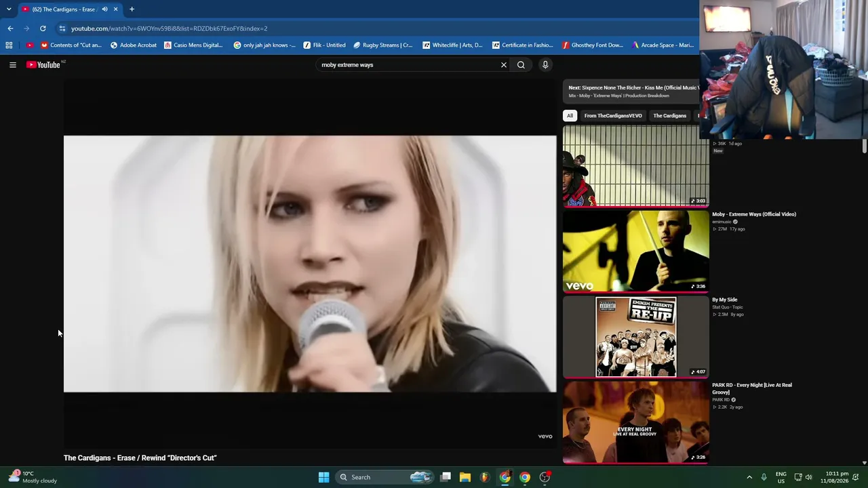Viewport: 868px width, 488px height.
Task: Close The Cardigans - Erase browser tab
Action: (x=115, y=9)
